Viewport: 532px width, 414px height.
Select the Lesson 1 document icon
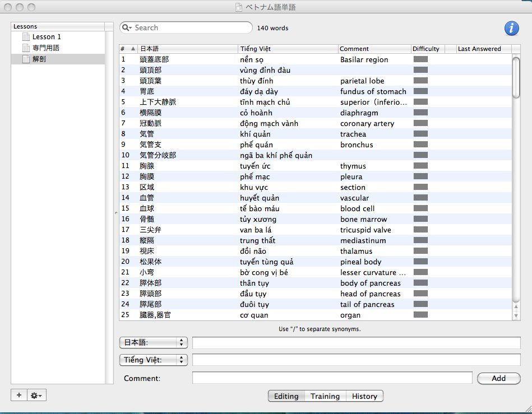point(26,36)
